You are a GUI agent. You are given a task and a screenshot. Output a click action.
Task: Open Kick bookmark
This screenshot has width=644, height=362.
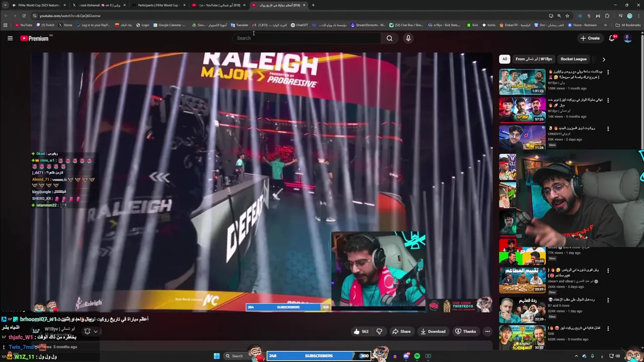(472, 25)
